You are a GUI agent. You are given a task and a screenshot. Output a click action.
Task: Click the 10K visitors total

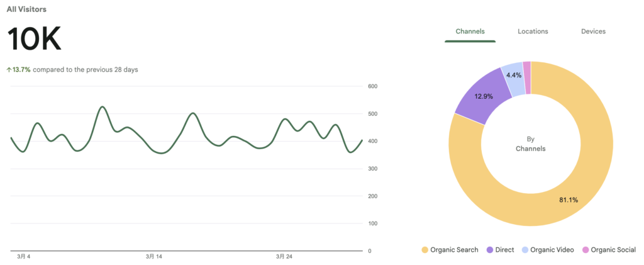click(x=34, y=40)
